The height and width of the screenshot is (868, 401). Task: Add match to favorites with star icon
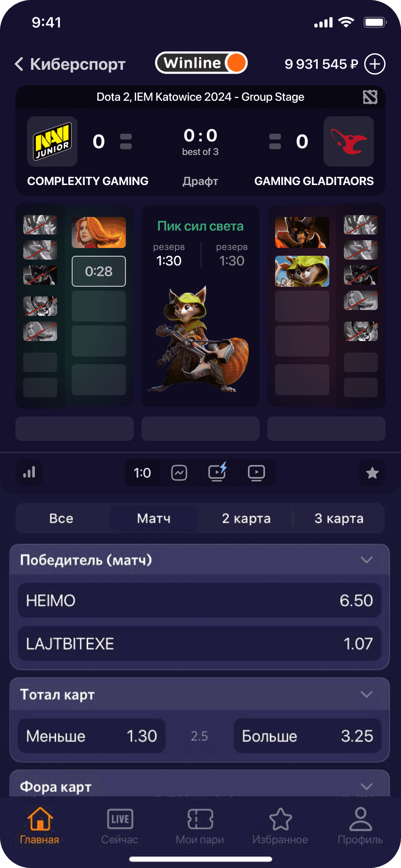tap(372, 473)
